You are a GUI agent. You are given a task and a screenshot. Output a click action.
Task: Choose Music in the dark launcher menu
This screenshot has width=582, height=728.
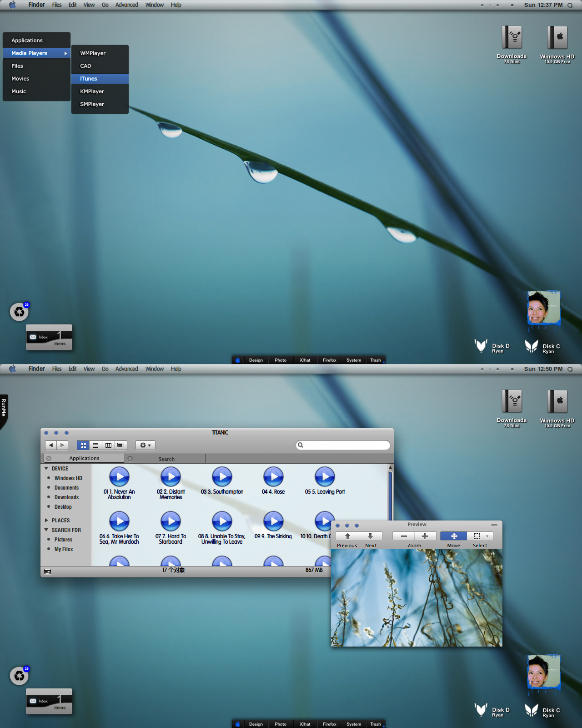tap(36, 91)
